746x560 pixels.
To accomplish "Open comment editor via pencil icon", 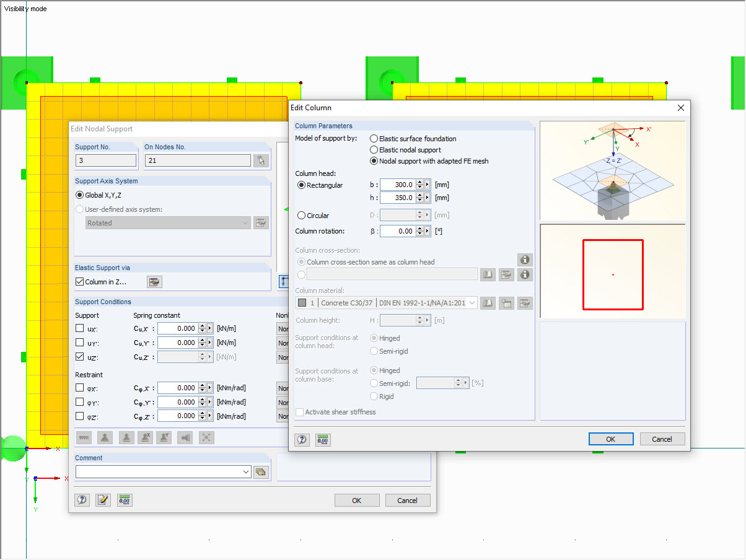I will (x=103, y=500).
